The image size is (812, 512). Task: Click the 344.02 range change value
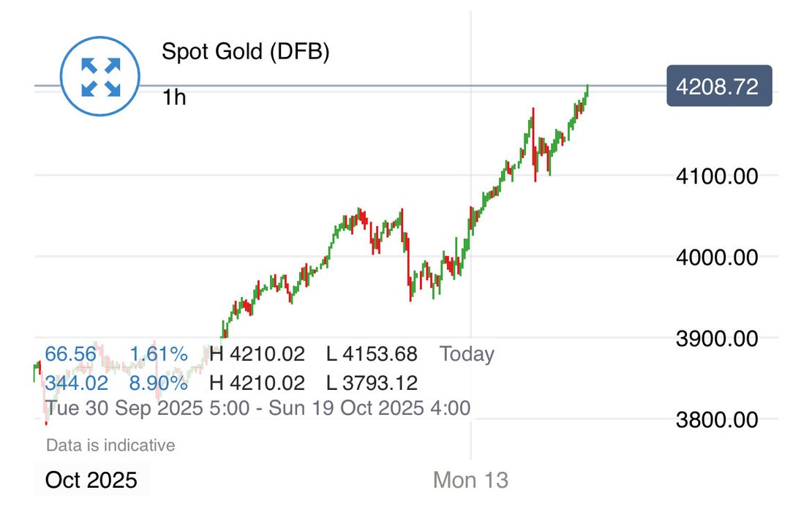(x=76, y=383)
